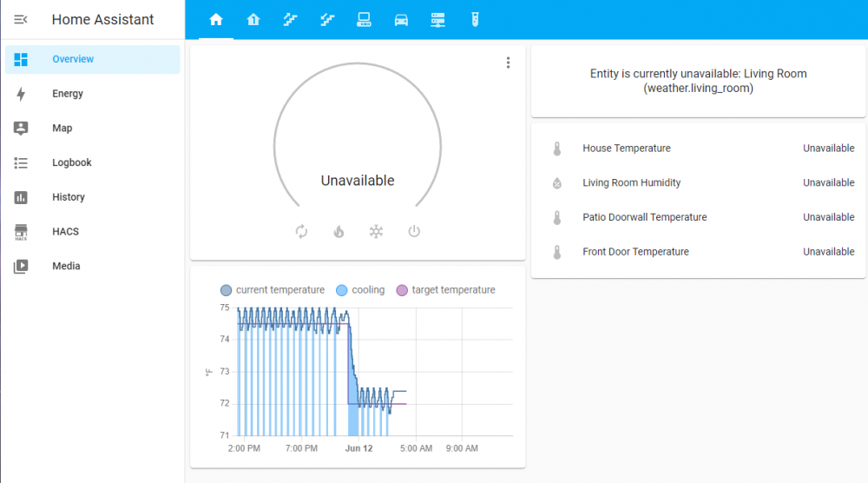
Task: Click the Patio Doorwall thermometer icon
Action: pos(557,218)
